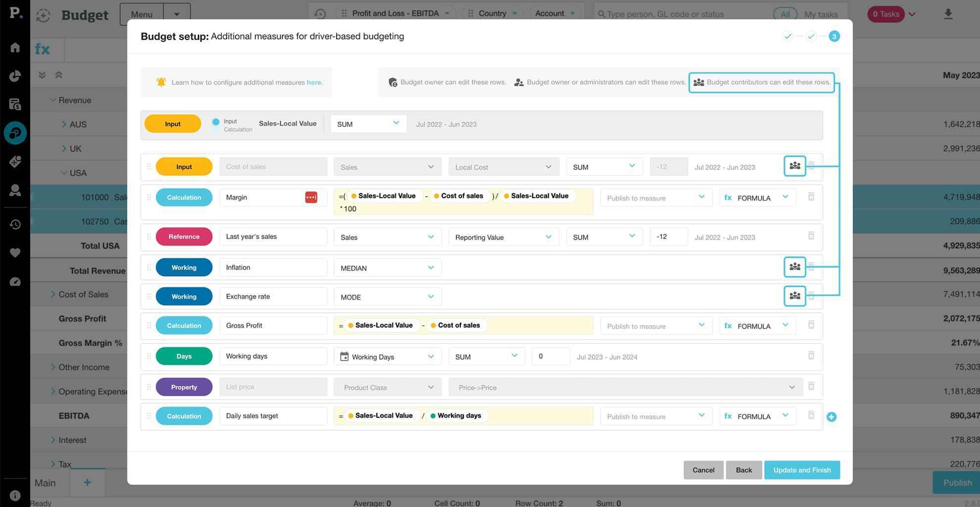This screenshot has width=980, height=507.
Task: Click the red comment icon on Margin
Action: pyautogui.click(x=311, y=198)
